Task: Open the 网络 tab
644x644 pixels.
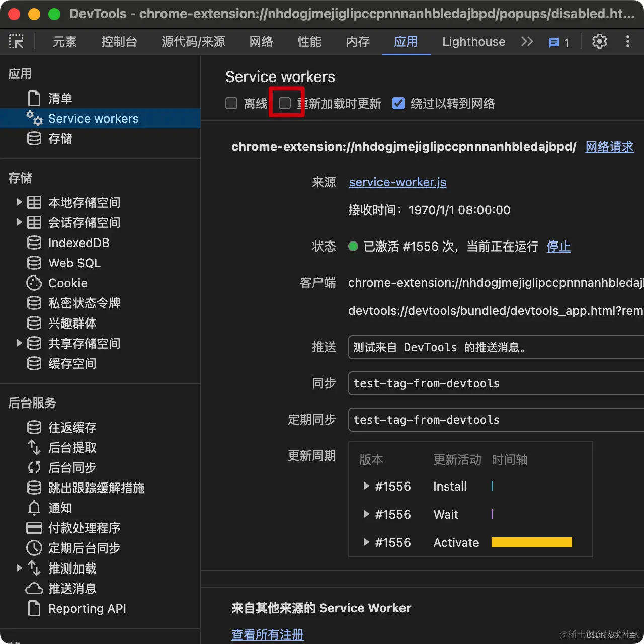Action: [x=261, y=42]
